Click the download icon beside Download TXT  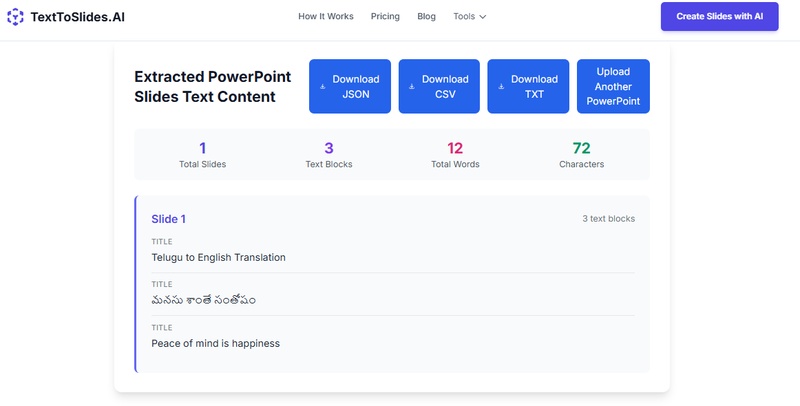pyautogui.click(x=500, y=87)
